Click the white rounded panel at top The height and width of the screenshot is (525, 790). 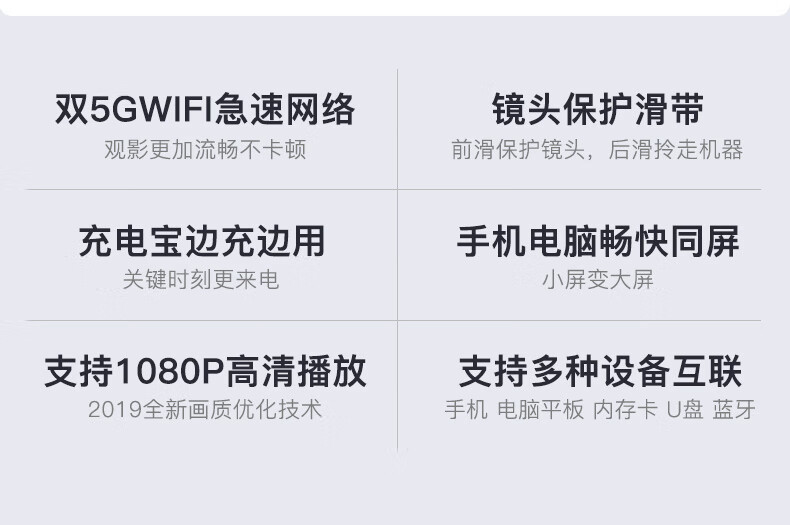click(x=395, y=7)
